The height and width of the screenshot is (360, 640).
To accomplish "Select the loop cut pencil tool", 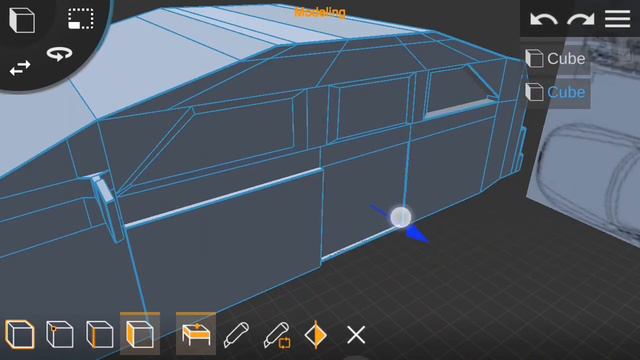I will click(x=277, y=335).
